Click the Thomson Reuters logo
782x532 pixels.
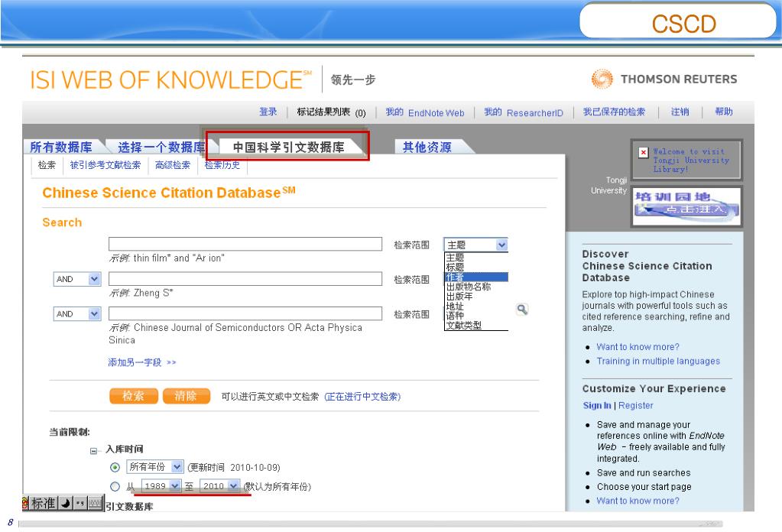(664, 79)
